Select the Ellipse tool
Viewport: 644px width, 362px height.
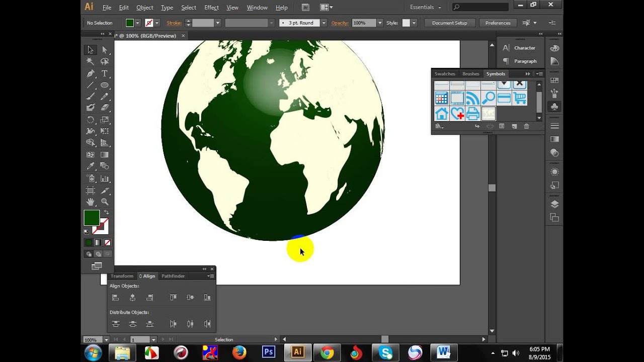pos(105,85)
